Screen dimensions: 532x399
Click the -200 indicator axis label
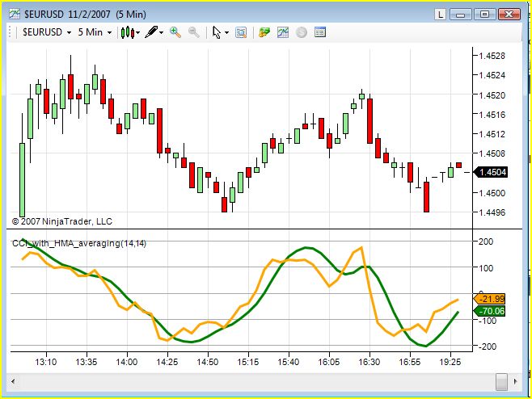click(488, 346)
